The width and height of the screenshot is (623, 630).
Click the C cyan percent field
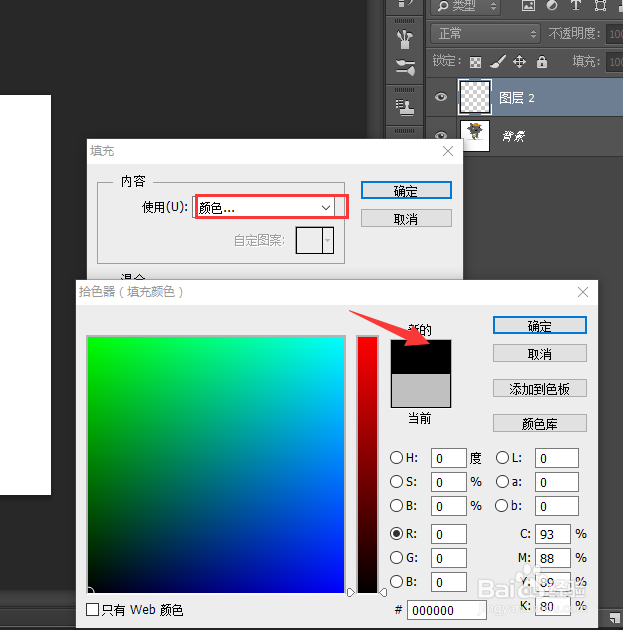(x=553, y=534)
